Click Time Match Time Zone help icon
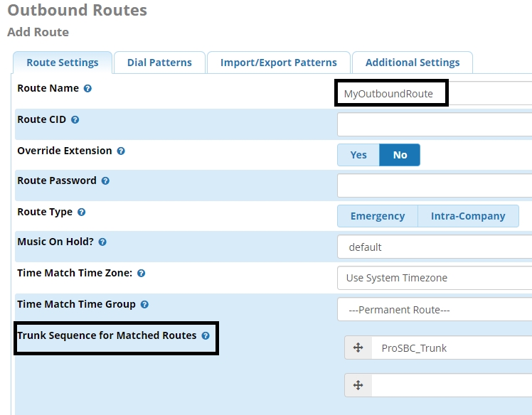532x415 pixels. (141, 274)
